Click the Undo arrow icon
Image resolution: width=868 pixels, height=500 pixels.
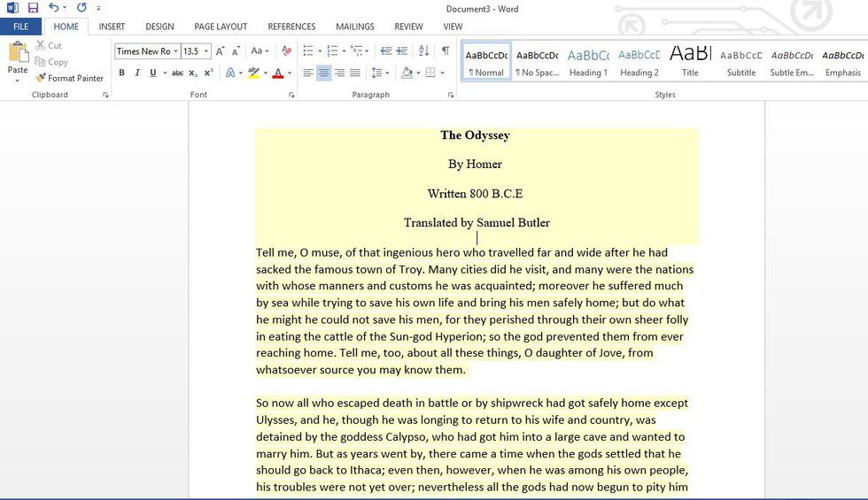[53, 8]
